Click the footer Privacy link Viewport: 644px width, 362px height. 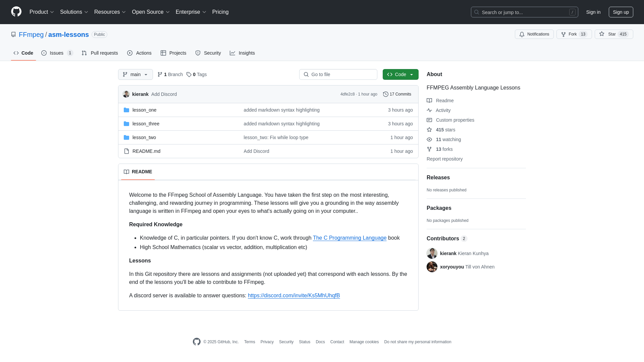pyautogui.click(x=267, y=342)
